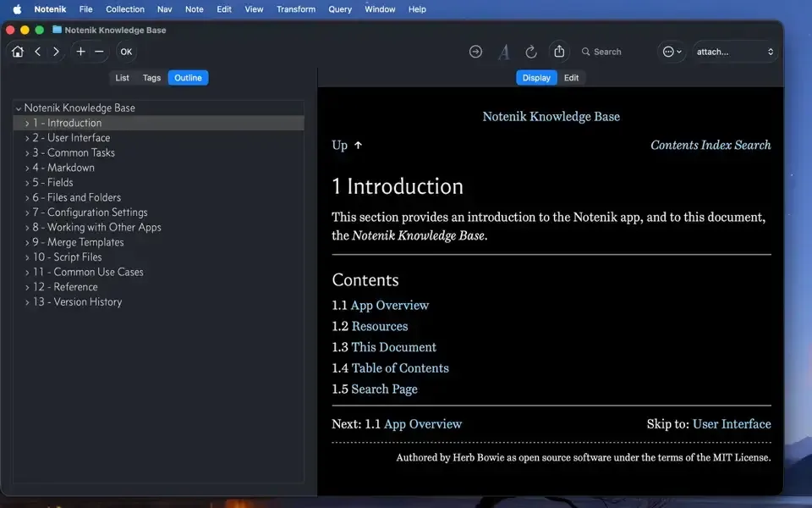The image size is (812, 508).
Task: Select the Outline tab
Action: [x=188, y=78]
